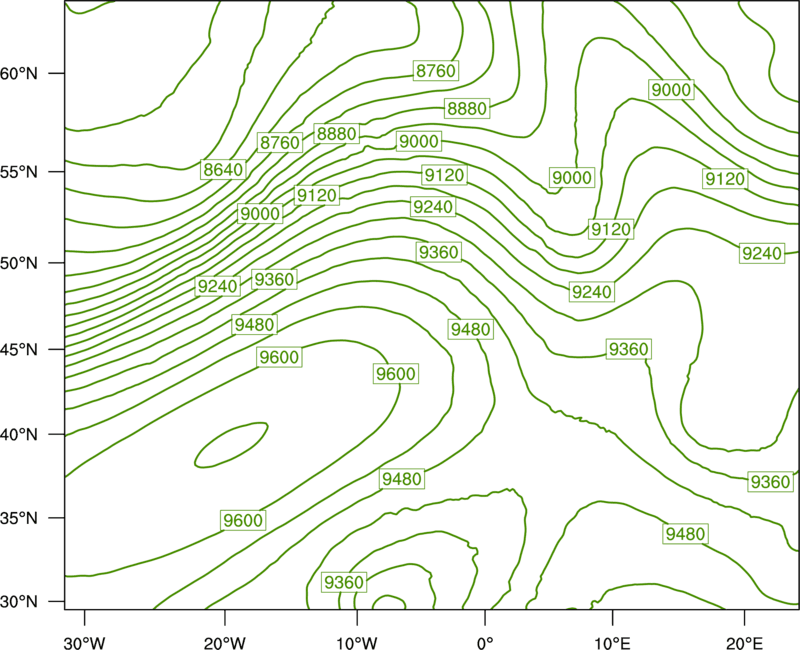Select the 35°N latitude axis label
The height and width of the screenshot is (650, 800).
coord(19,518)
